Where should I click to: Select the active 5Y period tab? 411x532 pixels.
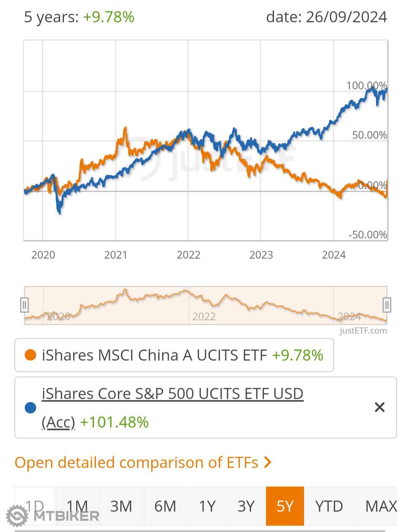[x=285, y=506]
